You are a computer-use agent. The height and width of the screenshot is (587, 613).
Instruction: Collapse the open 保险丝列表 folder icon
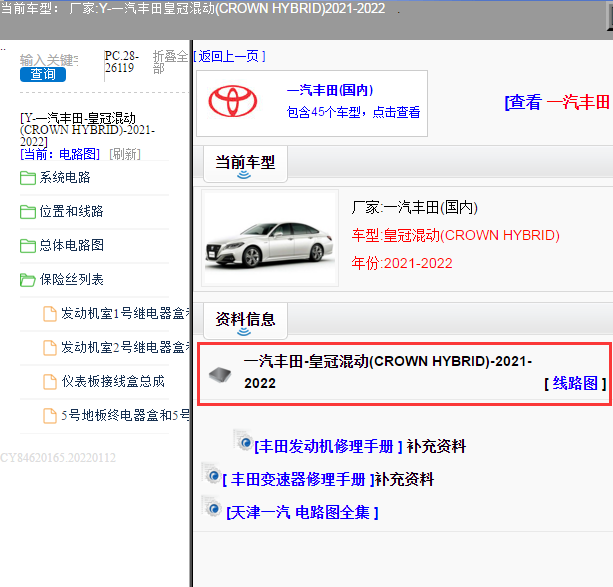click(28, 280)
